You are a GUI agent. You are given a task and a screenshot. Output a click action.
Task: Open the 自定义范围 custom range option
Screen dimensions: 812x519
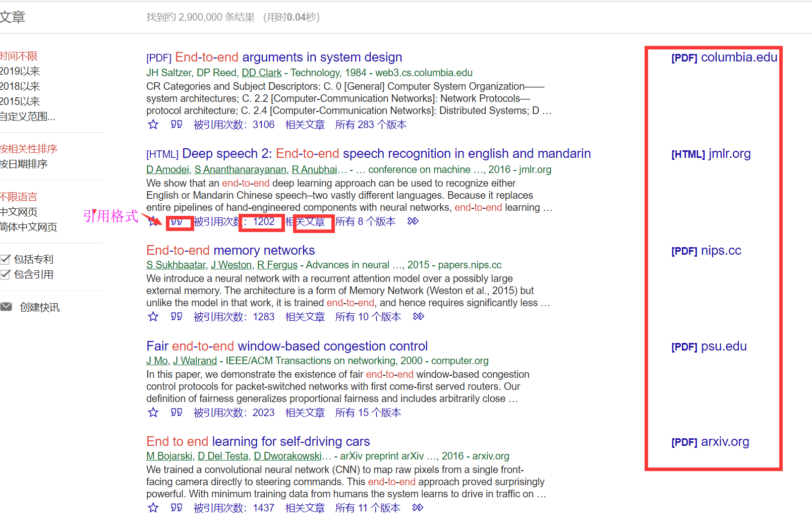coord(28,117)
